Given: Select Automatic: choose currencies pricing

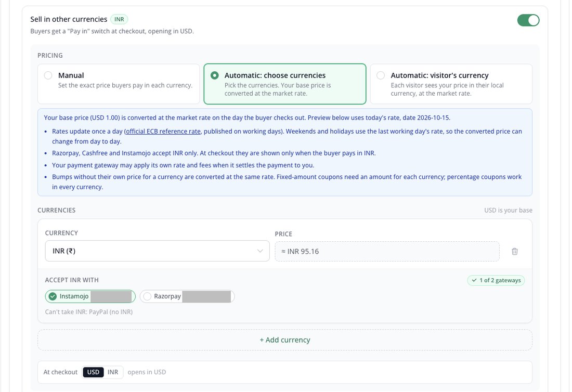Looking at the screenshot, I should (284, 84).
